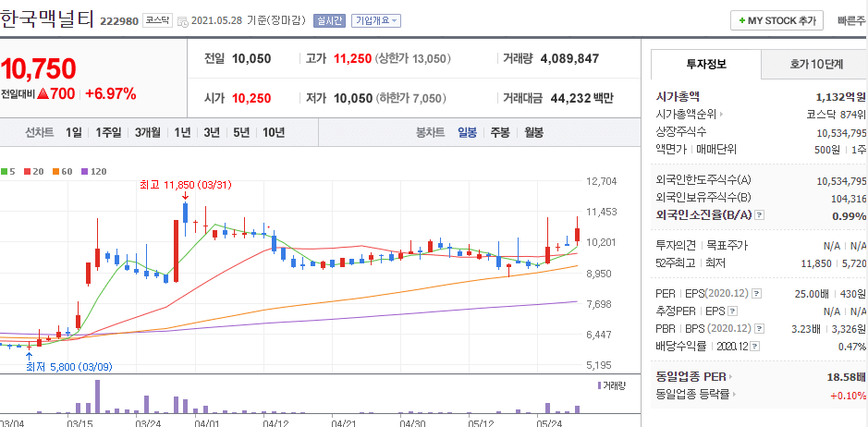Click red 20-day moving average legend
This screenshot has height=427, width=868.
tap(34, 172)
